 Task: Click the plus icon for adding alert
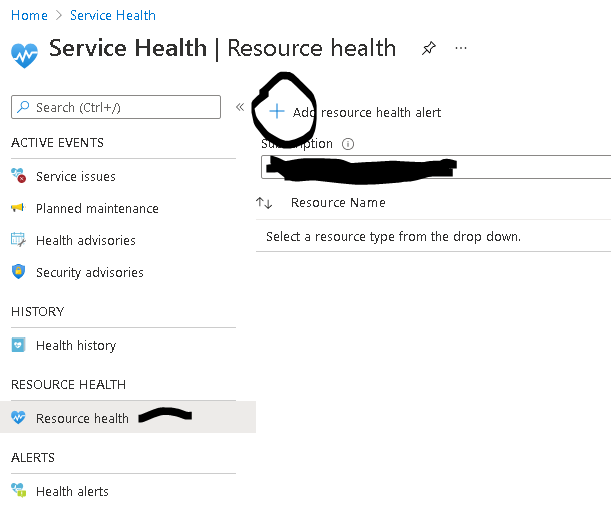pyautogui.click(x=277, y=111)
